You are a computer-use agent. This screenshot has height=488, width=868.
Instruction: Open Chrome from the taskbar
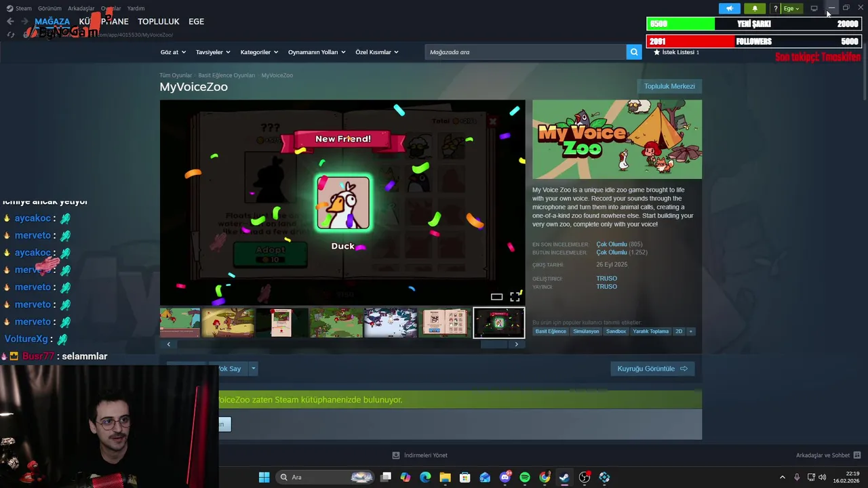click(545, 477)
